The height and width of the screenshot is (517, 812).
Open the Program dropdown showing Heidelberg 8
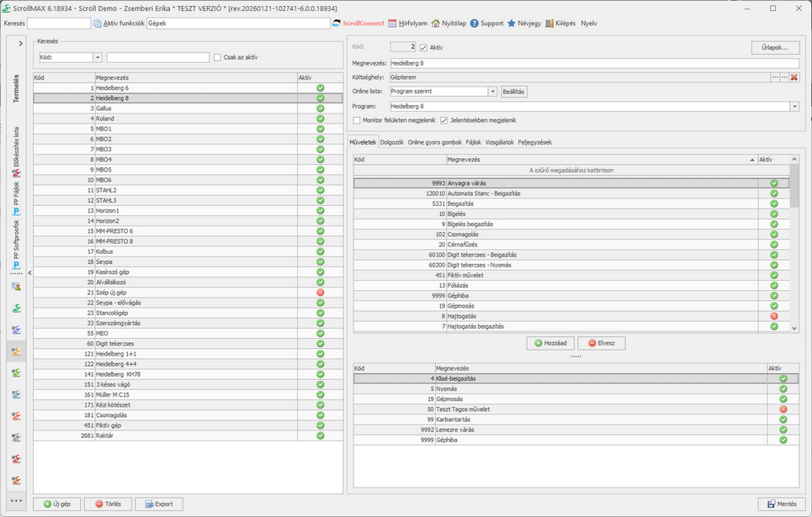click(793, 107)
